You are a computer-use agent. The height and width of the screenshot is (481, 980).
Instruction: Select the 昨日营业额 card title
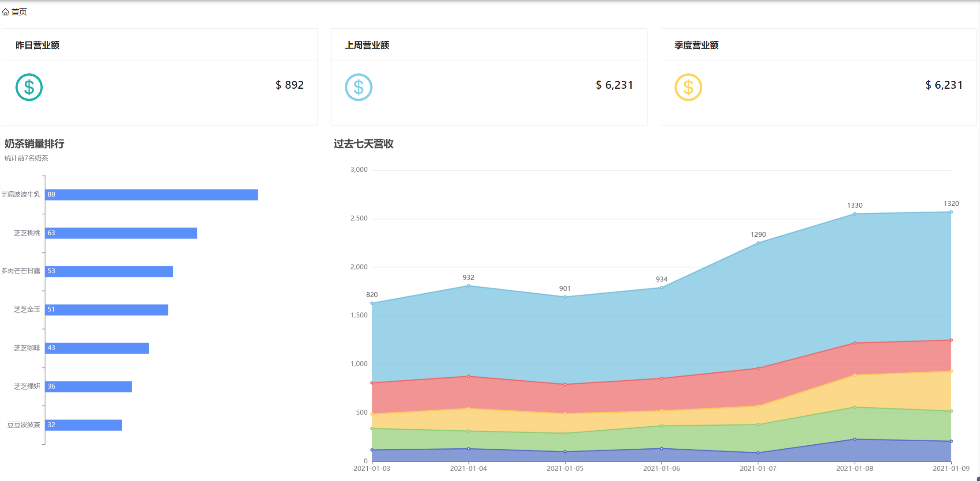(38, 45)
